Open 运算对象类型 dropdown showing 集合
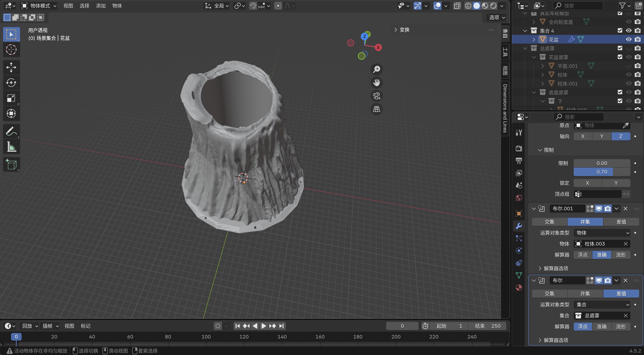 601,305
